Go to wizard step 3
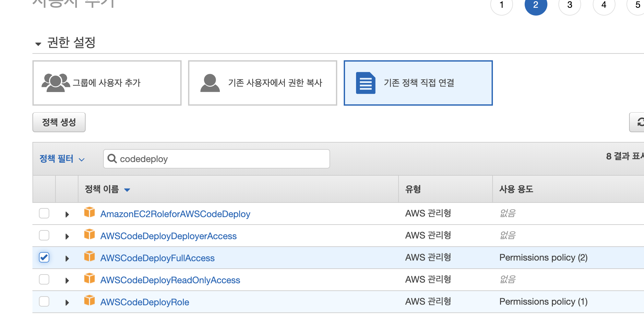The image size is (644, 315). pos(570,5)
